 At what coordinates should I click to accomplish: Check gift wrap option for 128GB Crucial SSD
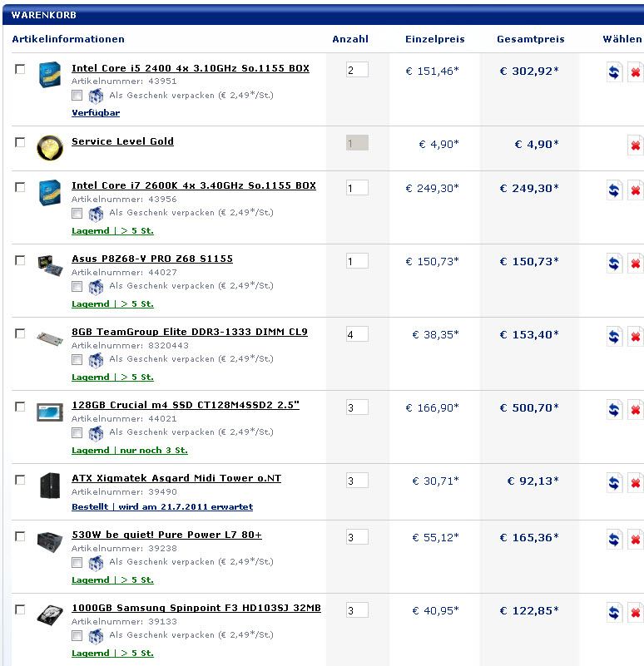77,433
